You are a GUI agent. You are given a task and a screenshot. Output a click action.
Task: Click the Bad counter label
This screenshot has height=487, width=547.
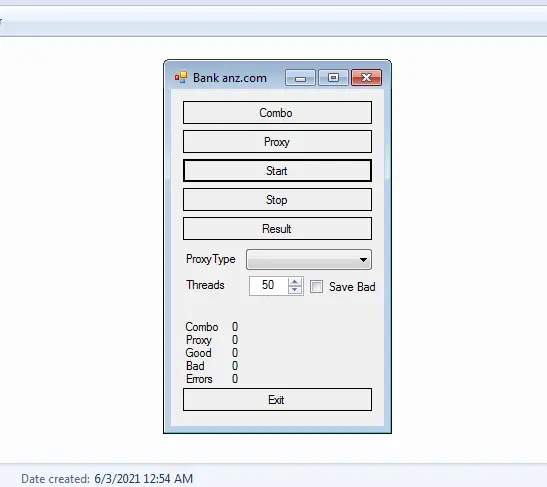(195, 366)
